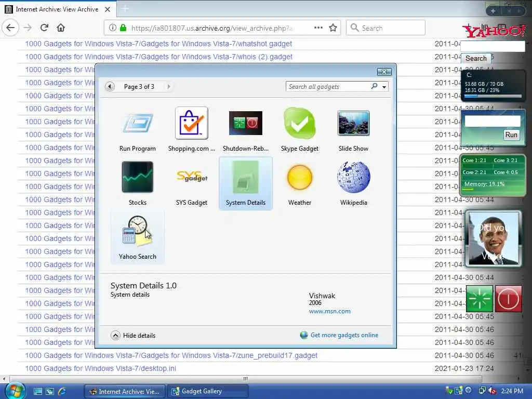Image resolution: width=532 pixels, height=399 pixels.
Task: Select the Run Program gadget icon
Action: pos(137,124)
